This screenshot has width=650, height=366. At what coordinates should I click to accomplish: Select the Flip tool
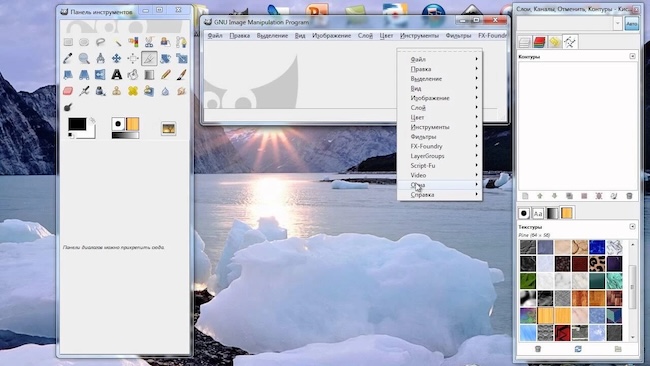point(100,75)
